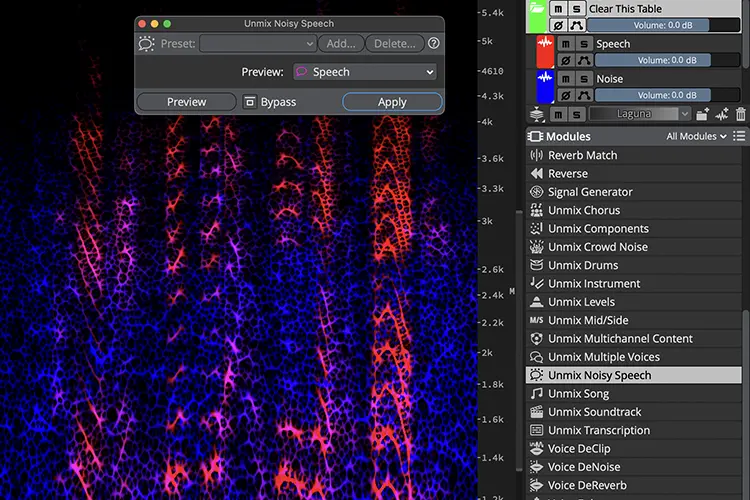Screen dimensions: 750x500
Task: Click the Noise layer name
Action: coord(610,79)
